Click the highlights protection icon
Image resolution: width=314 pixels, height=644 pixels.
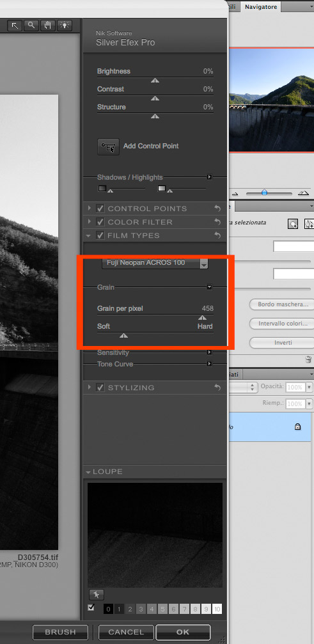(162, 189)
